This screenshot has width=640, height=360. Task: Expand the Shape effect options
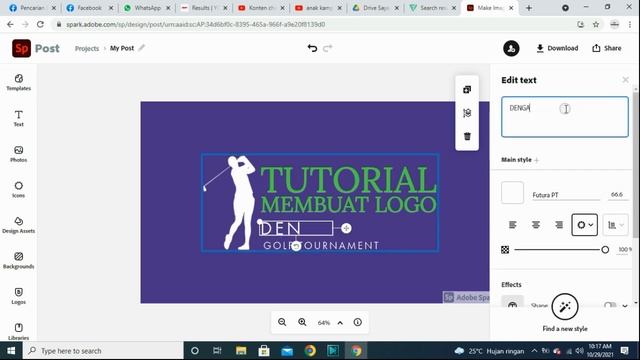pos(625,305)
